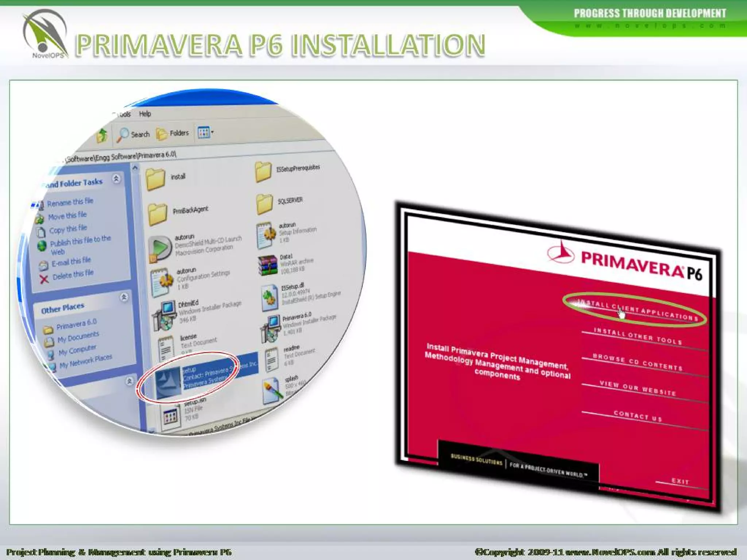Collapse the Other Places panel
The width and height of the screenshot is (747, 560).
pyautogui.click(x=124, y=297)
